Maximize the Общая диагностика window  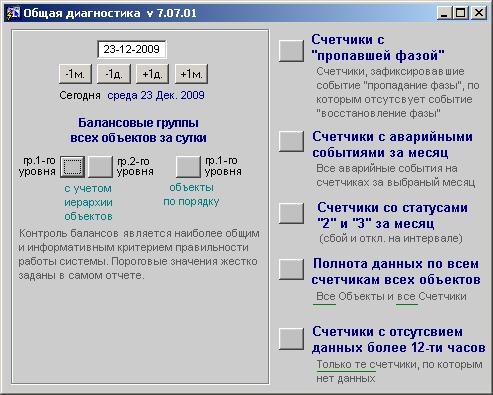[x=461, y=13]
